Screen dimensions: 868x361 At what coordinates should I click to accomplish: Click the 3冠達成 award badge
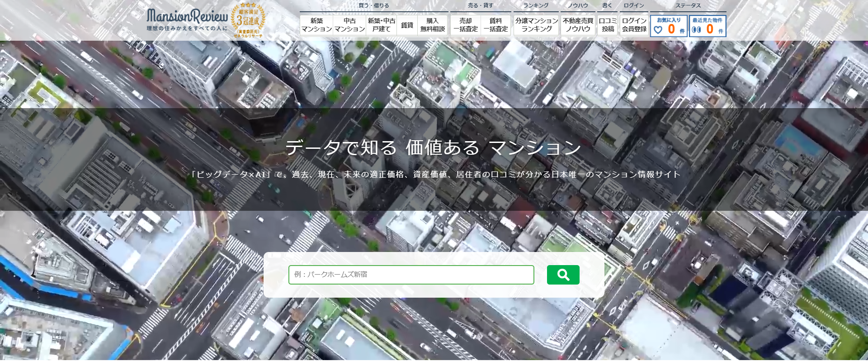pyautogui.click(x=248, y=21)
